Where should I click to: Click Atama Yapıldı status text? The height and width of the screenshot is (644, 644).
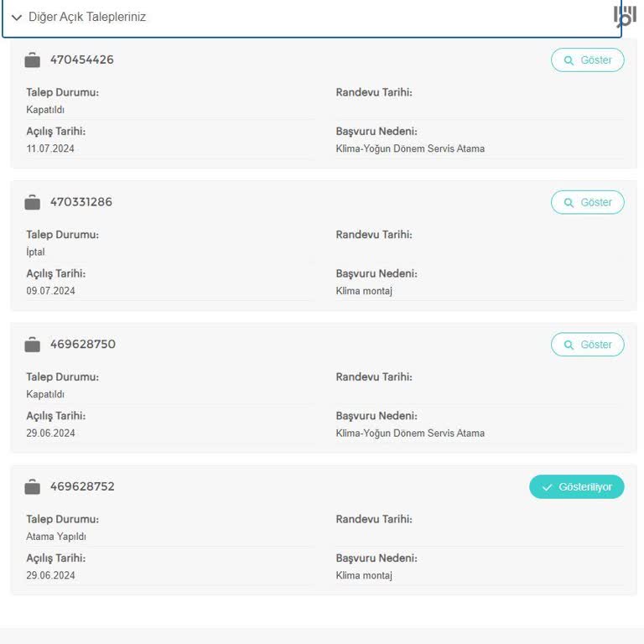[56, 537]
